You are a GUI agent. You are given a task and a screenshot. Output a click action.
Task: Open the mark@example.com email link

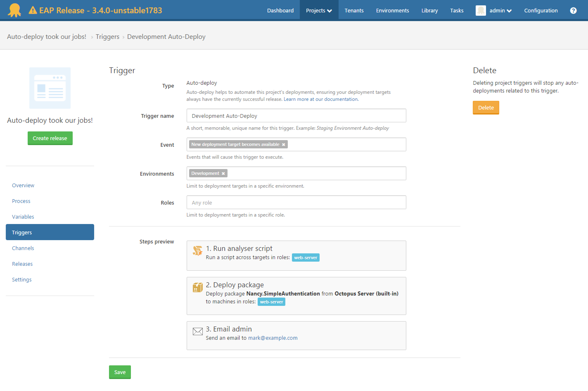click(x=273, y=338)
